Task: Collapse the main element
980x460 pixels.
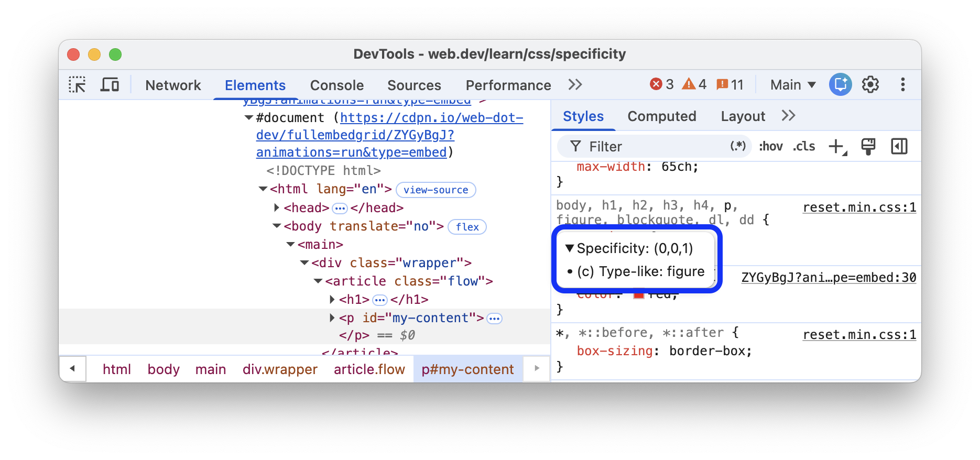Action: (291, 245)
